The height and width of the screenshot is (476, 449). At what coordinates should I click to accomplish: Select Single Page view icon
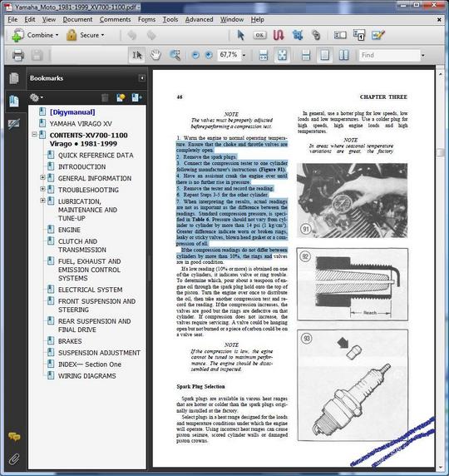click(324, 55)
